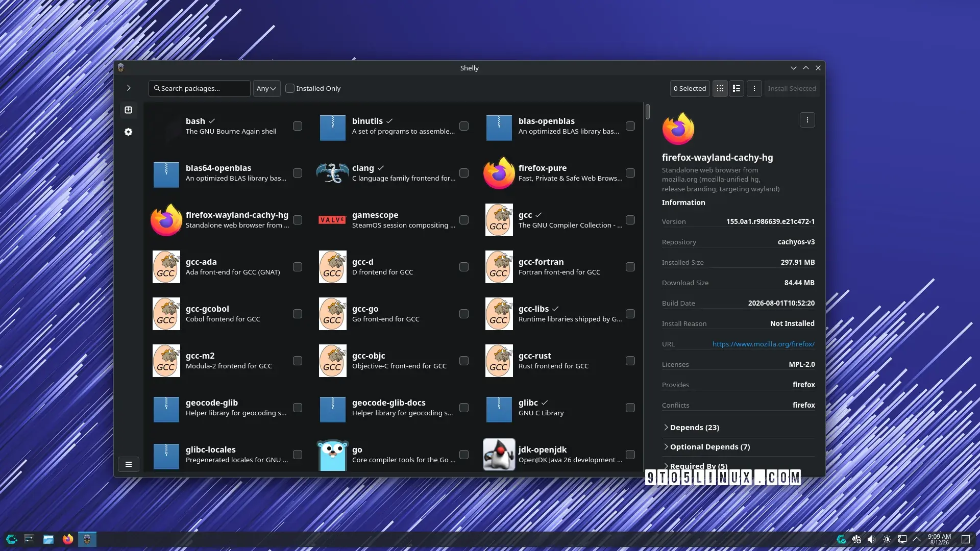Click the firefox-wayland-cachy-hg logo in package grid
Image resolution: width=980 pixels, height=551 pixels.
click(166, 220)
